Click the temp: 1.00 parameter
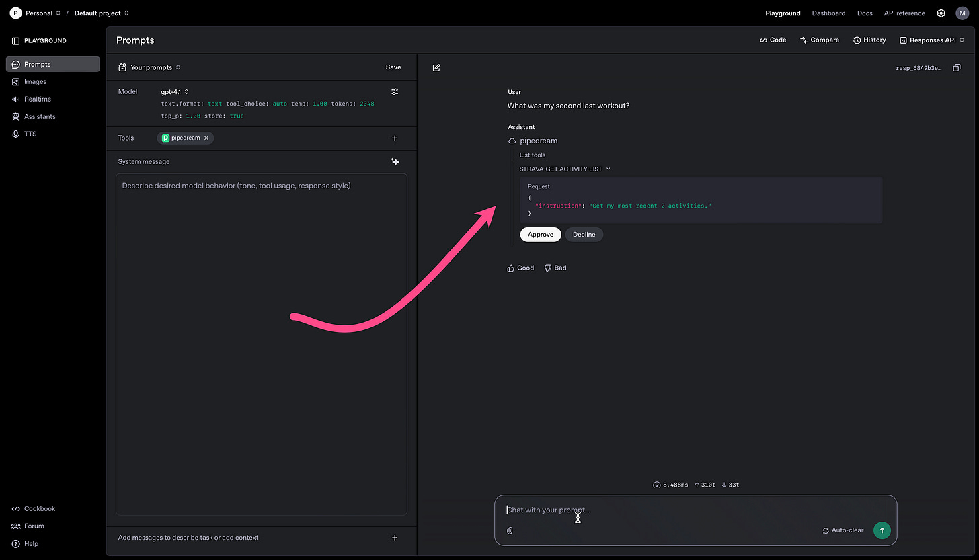The height and width of the screenshot is (560, 979). pyautogui.click(x=309, y=104)
